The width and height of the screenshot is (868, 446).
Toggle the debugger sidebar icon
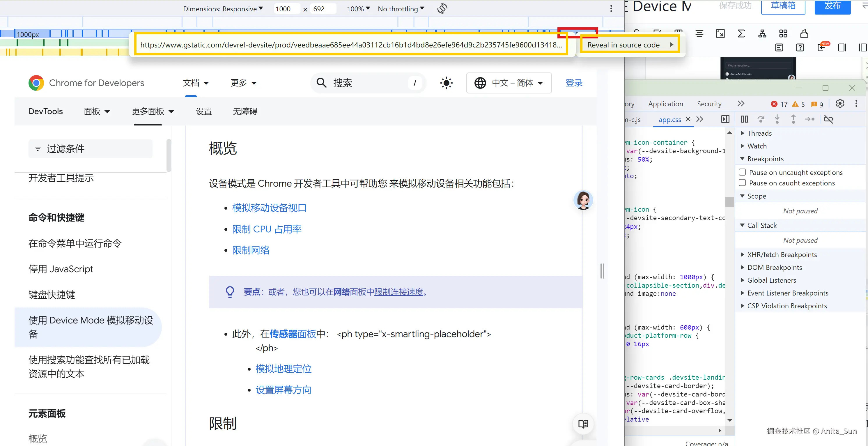[725, 119]
